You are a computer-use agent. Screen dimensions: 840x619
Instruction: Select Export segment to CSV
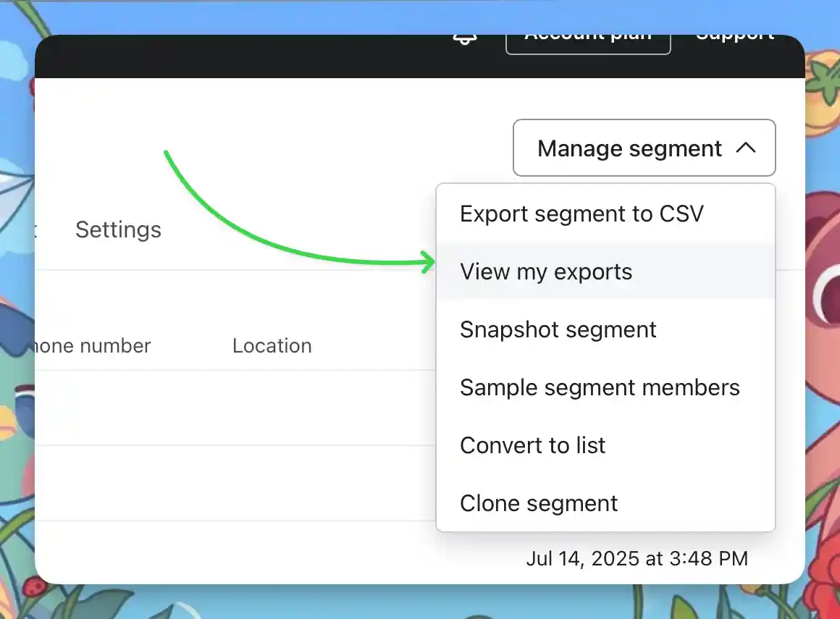(x=581, y=213)
